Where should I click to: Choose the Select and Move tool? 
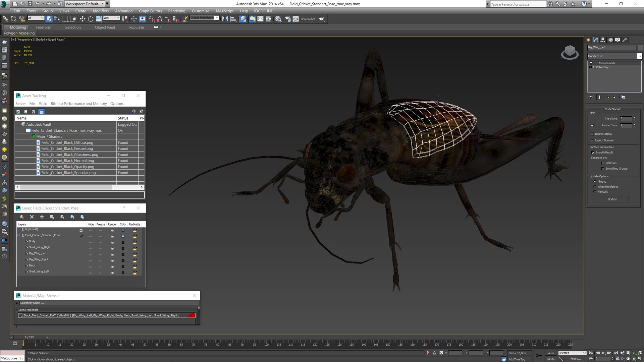83,19
